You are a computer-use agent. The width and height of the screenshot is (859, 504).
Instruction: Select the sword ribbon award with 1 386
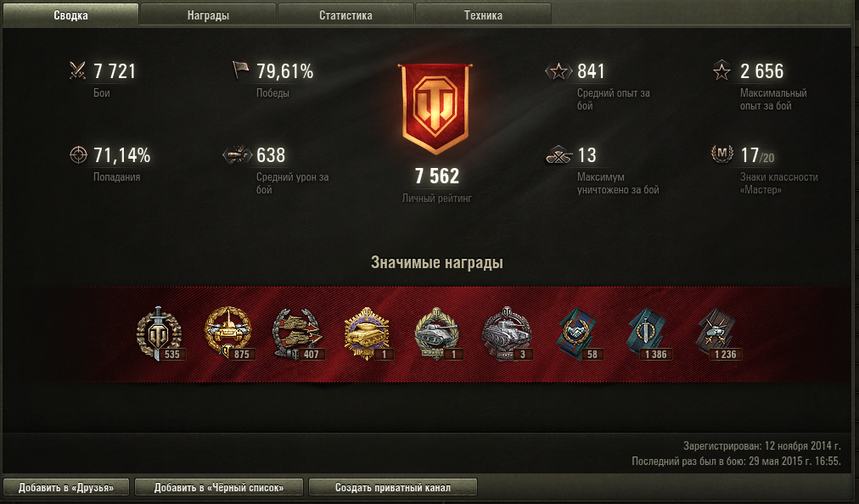[648, 333]
